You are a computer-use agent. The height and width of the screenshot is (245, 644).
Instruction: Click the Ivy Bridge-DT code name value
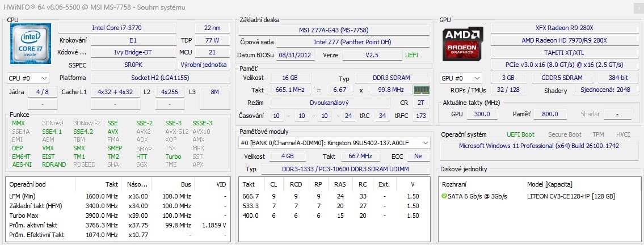(x=133, y=53)
